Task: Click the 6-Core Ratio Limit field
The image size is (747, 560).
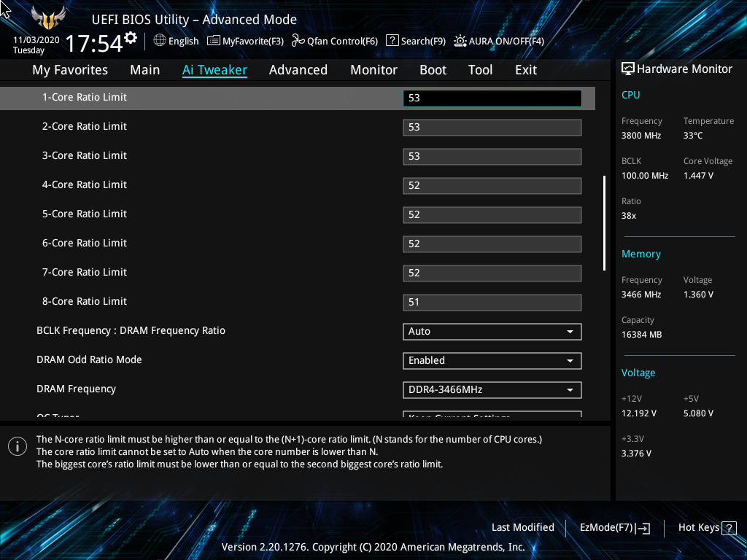Action: coord(492,244)
